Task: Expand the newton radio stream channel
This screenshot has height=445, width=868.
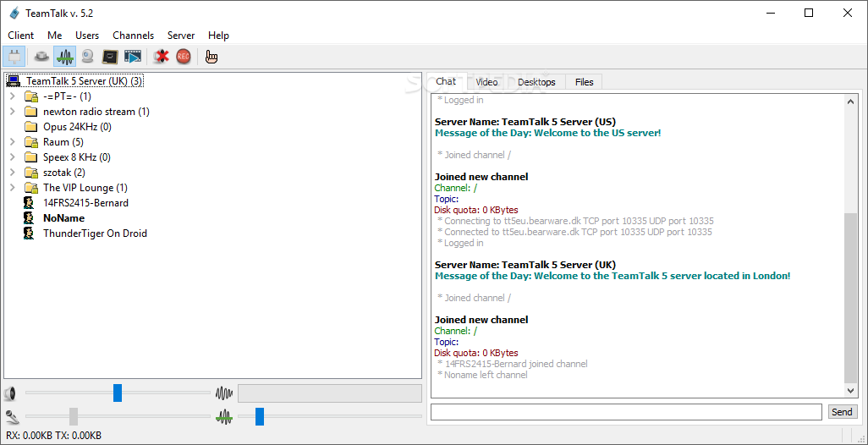Action: pos(12,112)
